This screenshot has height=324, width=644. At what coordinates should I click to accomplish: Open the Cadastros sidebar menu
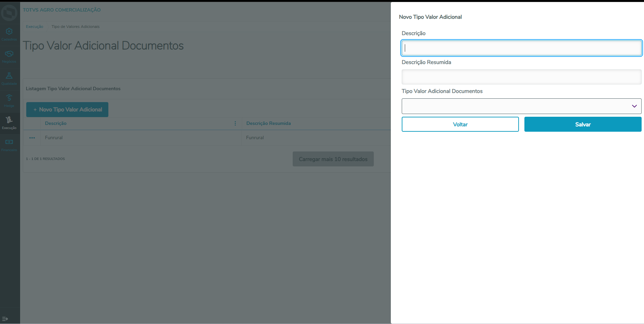pyautogui.click(x=9, y=35)
